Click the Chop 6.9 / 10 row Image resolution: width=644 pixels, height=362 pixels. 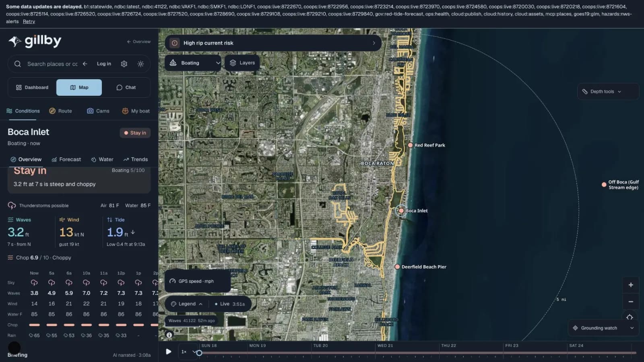(x=39, y=258)
